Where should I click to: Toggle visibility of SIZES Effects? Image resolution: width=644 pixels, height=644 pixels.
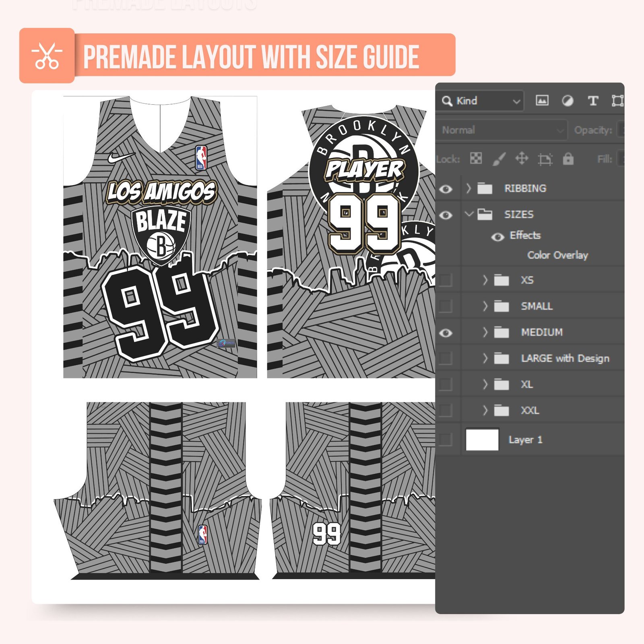pyautogui.click(x=498, y=237)
